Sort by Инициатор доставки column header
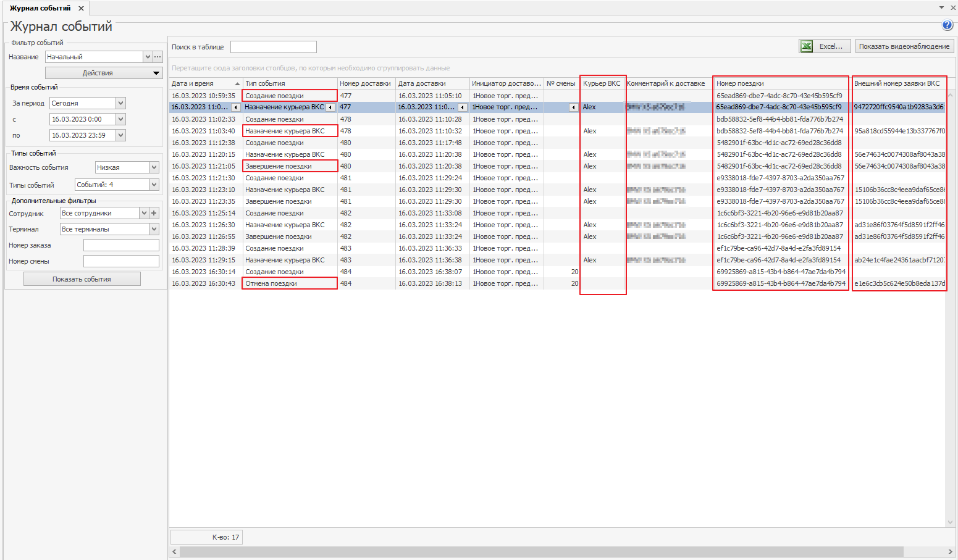Viewport: 958px width, 560px height. 506,83
